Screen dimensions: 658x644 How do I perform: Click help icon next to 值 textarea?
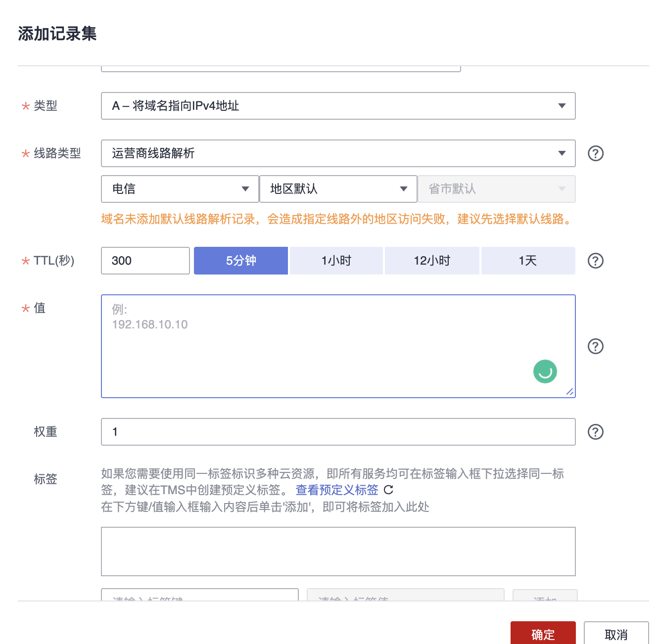coord(595,346)
